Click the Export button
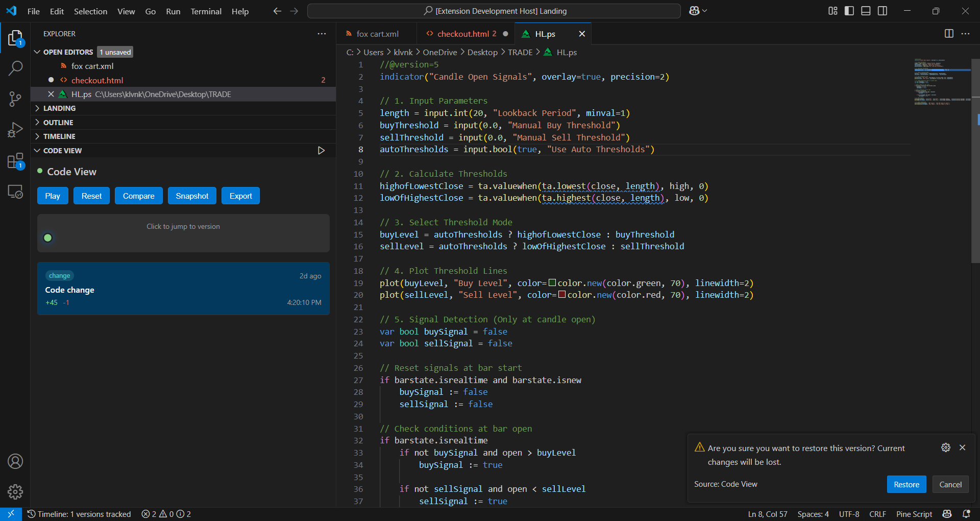 240,196
